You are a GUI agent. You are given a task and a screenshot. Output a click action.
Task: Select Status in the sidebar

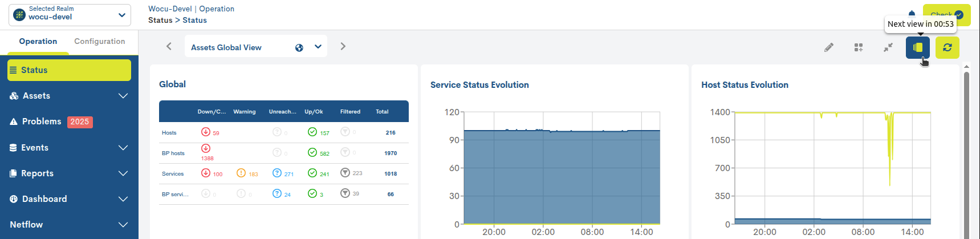point(69,70)
